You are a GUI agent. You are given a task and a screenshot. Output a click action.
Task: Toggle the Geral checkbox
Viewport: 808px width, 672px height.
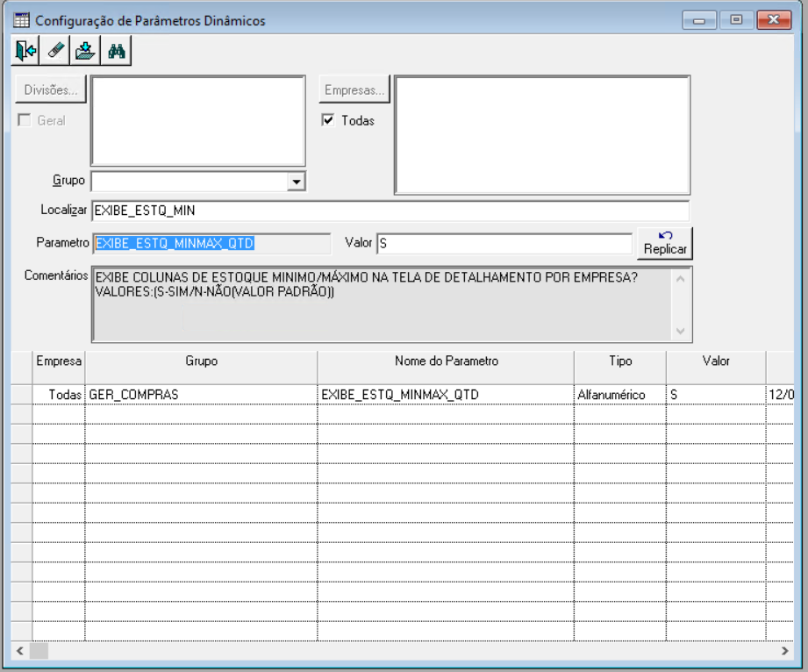24,120
